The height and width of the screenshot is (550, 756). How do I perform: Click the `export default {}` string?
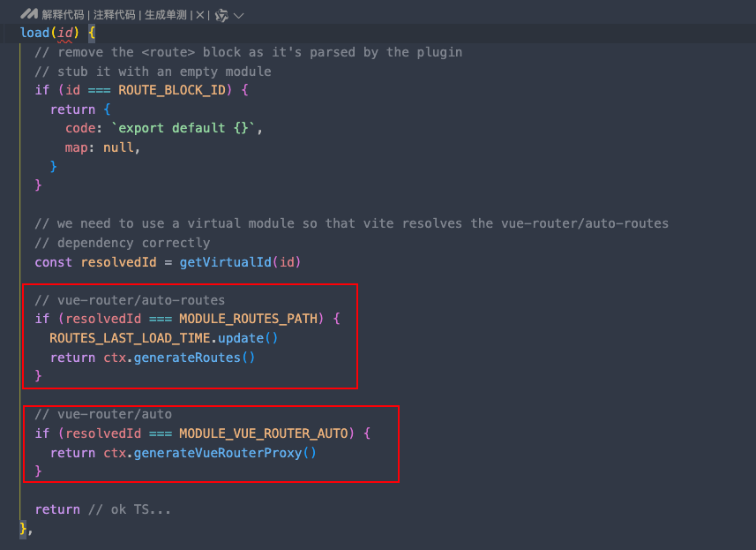[183, 128]
